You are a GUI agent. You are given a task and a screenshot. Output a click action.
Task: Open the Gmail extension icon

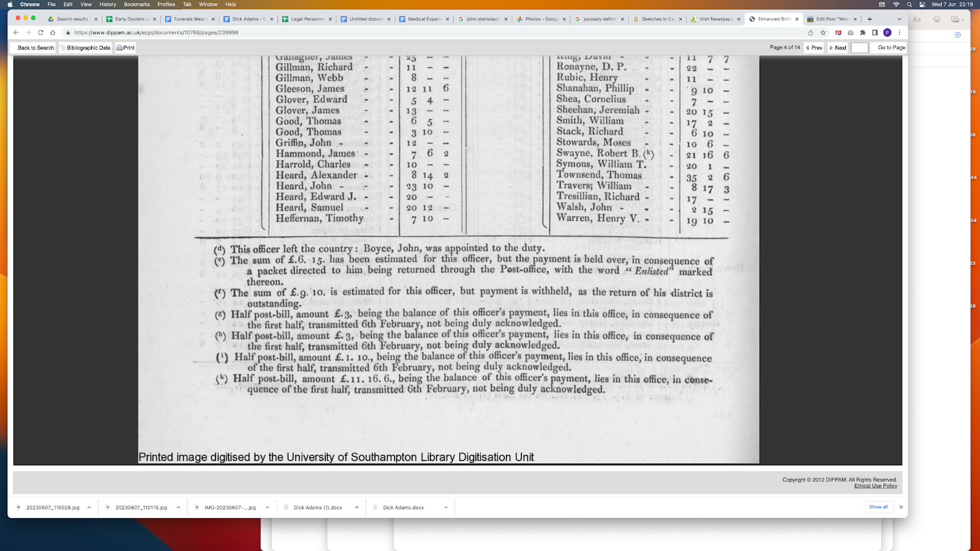coord(838,32)
